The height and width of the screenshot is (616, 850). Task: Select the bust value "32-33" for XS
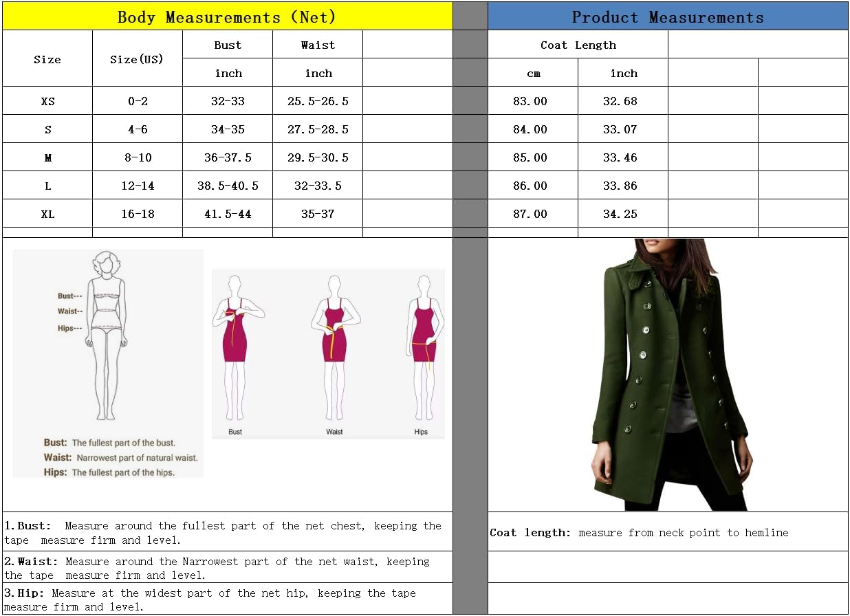tap(228, 101)
